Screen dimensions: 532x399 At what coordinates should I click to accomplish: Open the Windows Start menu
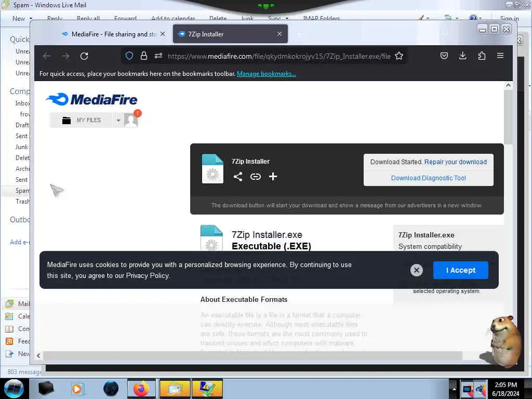[14, 389]
